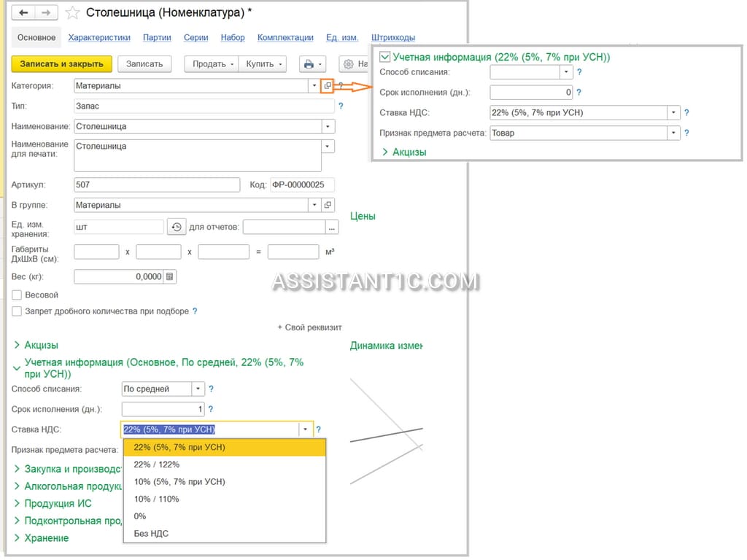Open Признак предмета расчета dropdown showing Товар
747x560 pixels.
tap(673, 133)
